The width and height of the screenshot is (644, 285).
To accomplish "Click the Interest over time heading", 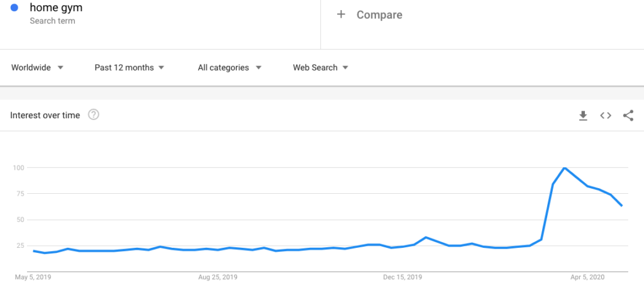I will [x=45, y=115].
